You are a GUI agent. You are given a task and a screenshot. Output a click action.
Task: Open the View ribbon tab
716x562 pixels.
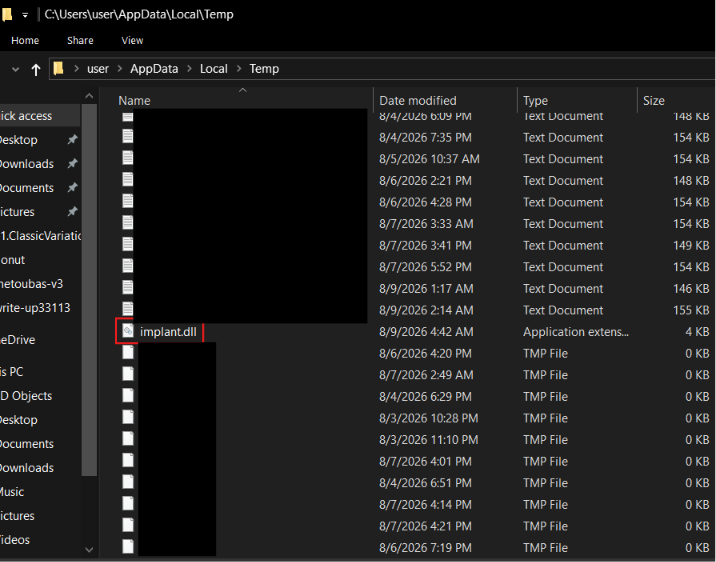pos(132,41)
